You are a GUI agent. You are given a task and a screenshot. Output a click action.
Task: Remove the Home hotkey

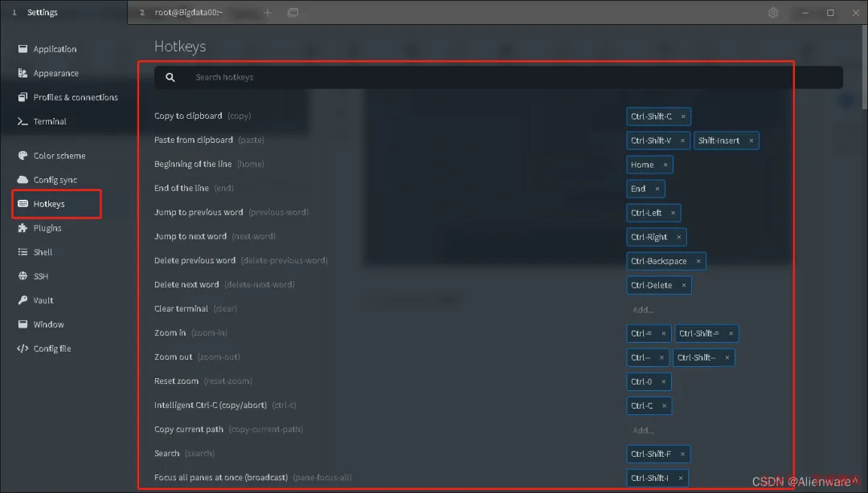[x=665, y=165]
